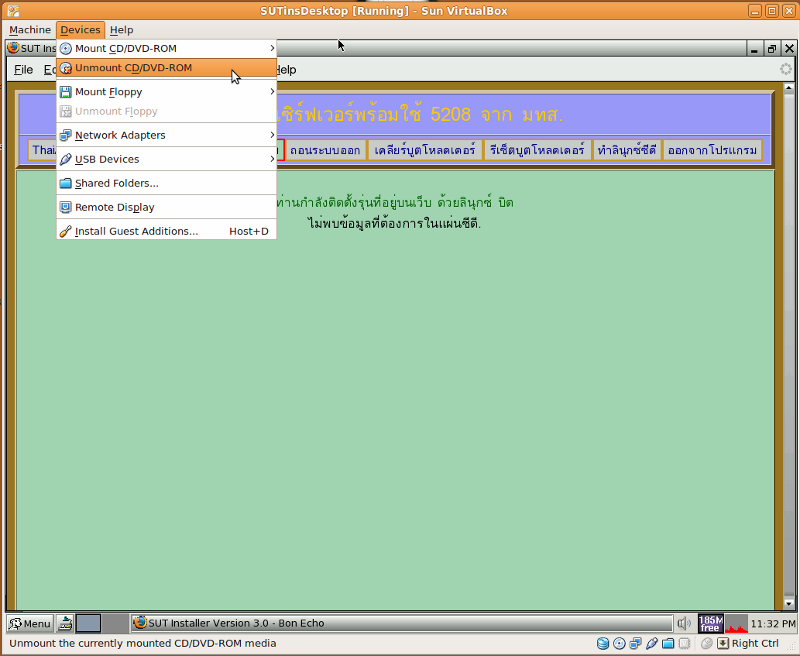Click the Firefox icon in guest window title
Viewport: 800px width, 656px height.
coord(13,48)
